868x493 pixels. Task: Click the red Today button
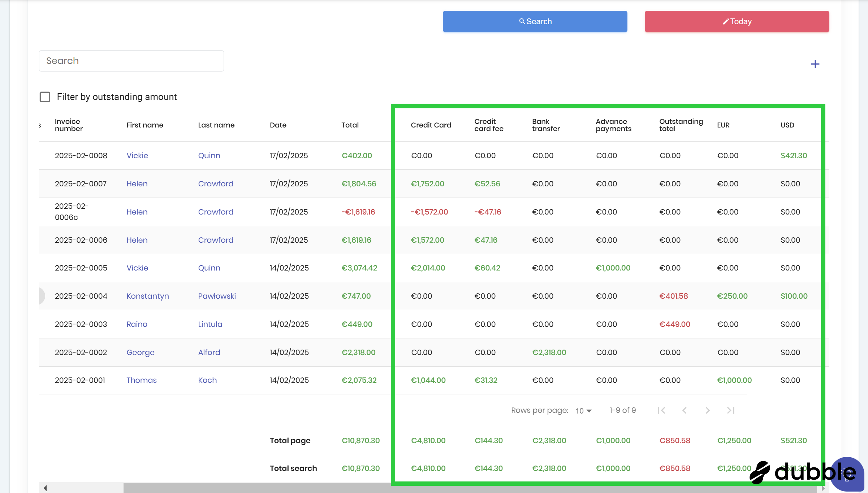(737, 22)
